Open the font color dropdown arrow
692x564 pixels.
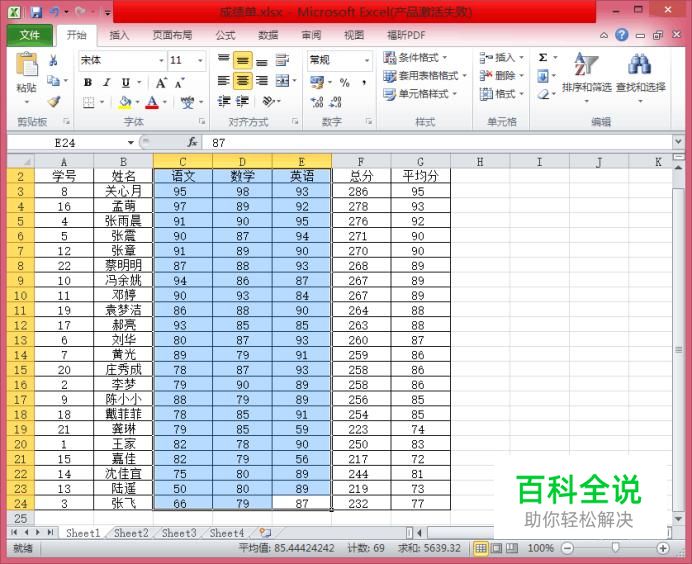point(165,102)
